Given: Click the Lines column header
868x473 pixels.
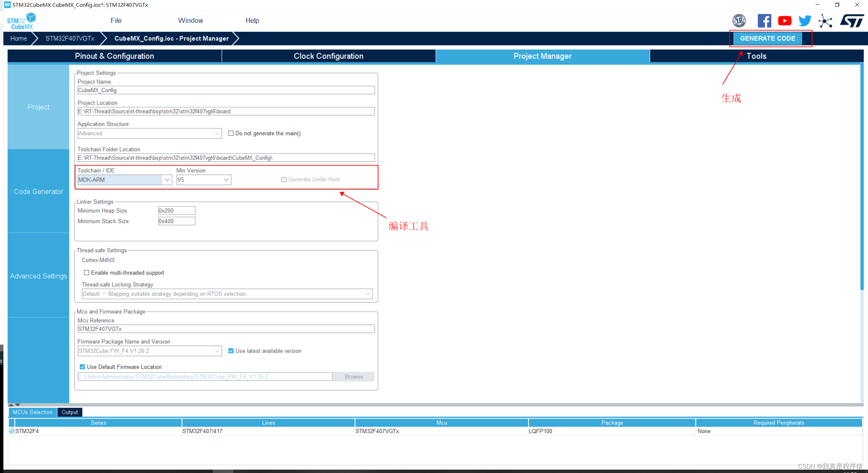Looking at the screenshot, I should 269,423.
